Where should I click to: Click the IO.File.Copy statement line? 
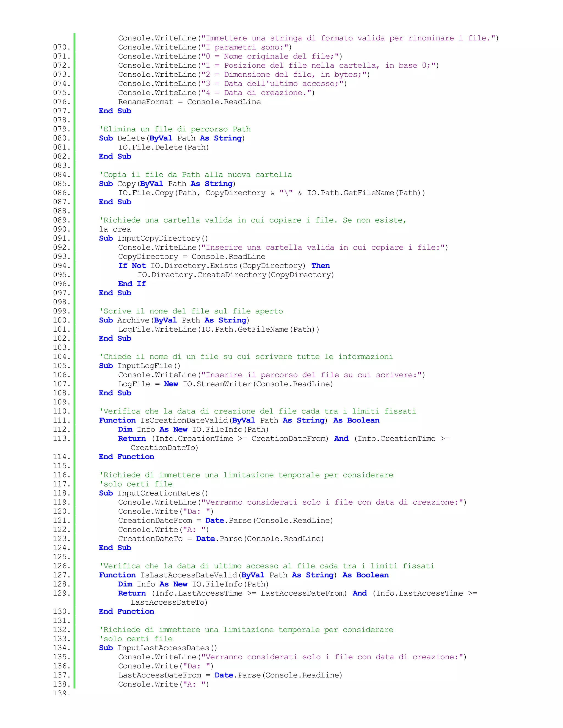click(x=272, y=193)
